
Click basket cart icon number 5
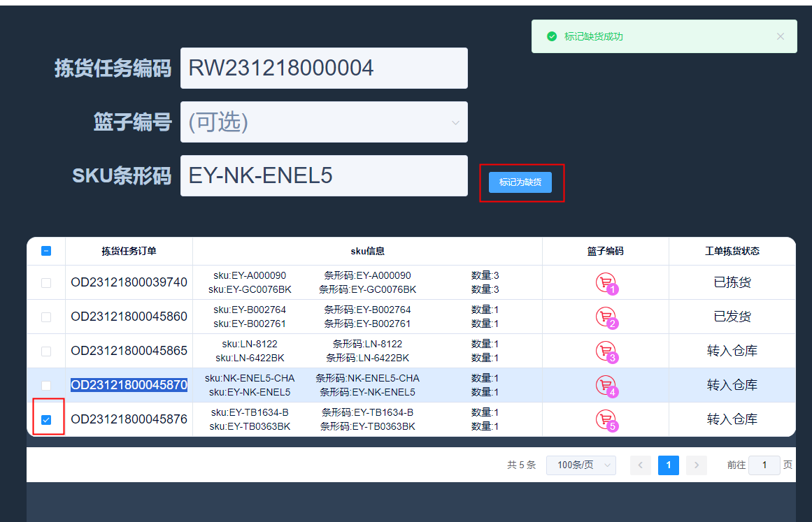[x=605, y=419]
